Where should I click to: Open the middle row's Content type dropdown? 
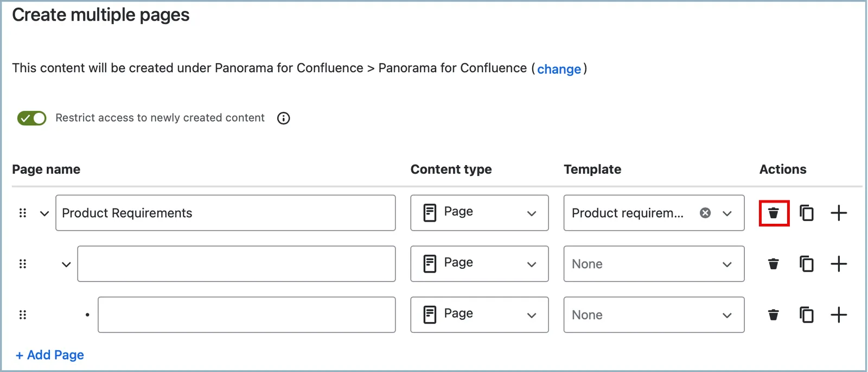(480, 264)
